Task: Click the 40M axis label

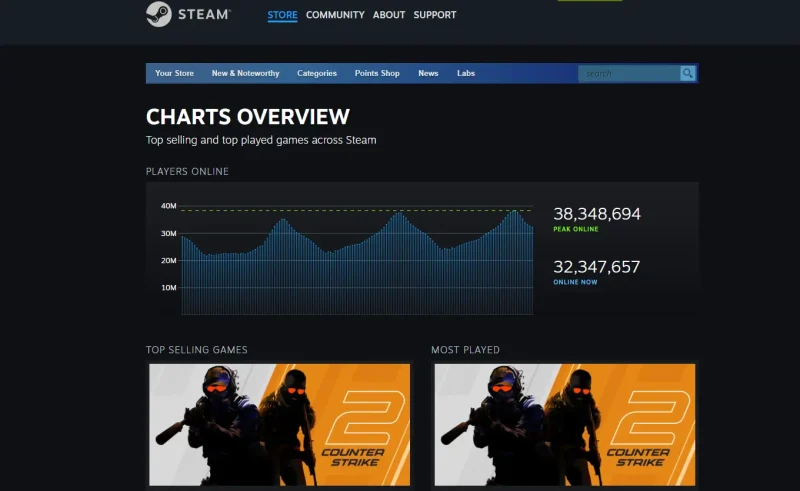Action: [x=169, y=206]
